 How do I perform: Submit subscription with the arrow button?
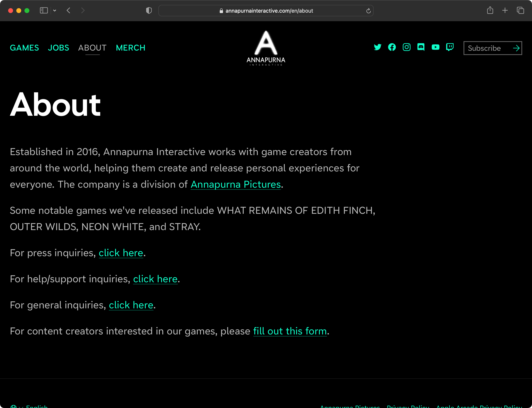(x=516, y=48)
